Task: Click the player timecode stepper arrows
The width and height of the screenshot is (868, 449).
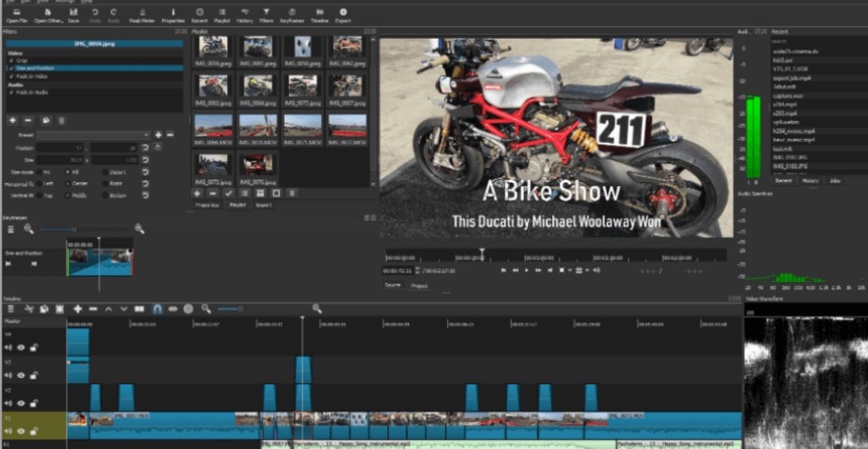Action: [417, 270]
